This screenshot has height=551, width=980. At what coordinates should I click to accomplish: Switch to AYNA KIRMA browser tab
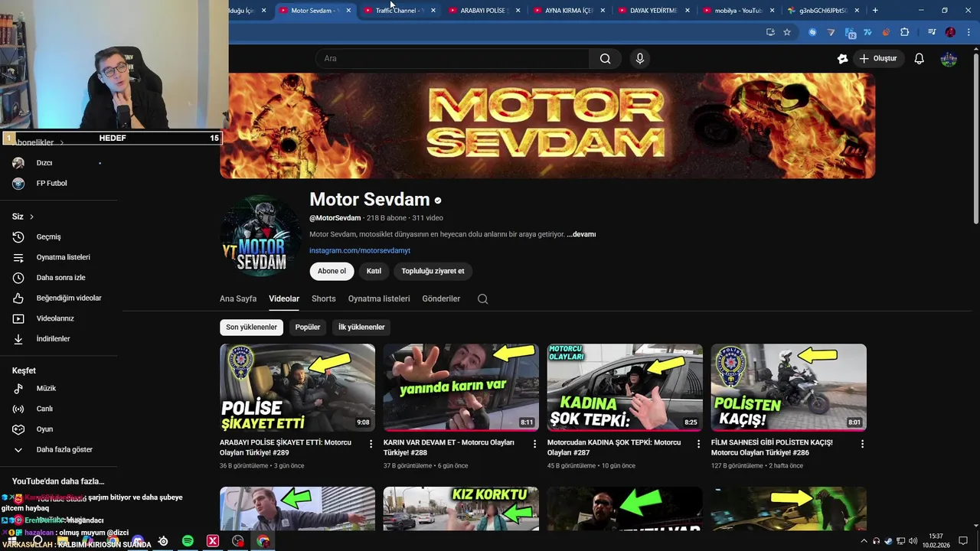click(x=569, y=11)
